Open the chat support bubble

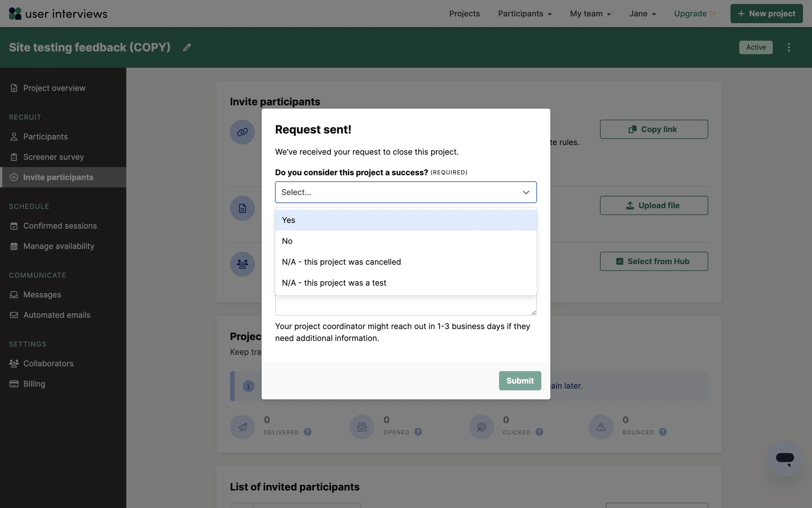click(785, 458)
